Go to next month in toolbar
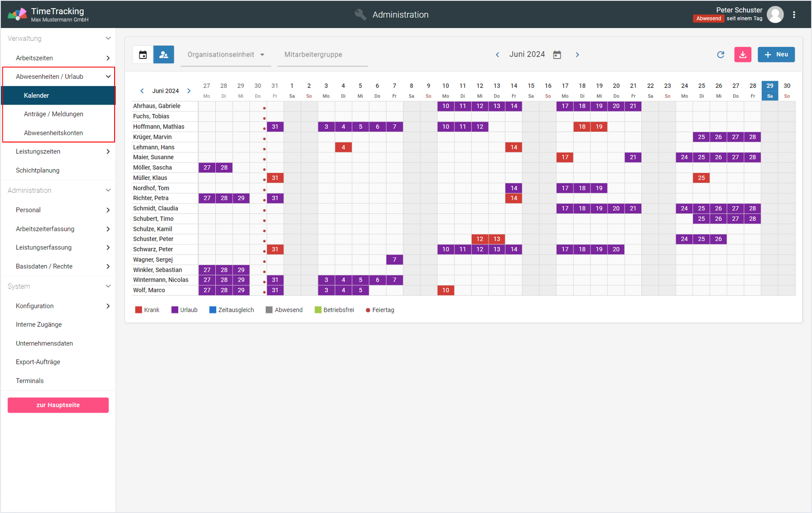The height and width of the screenshot is (513, 812). tap(577, 55)
